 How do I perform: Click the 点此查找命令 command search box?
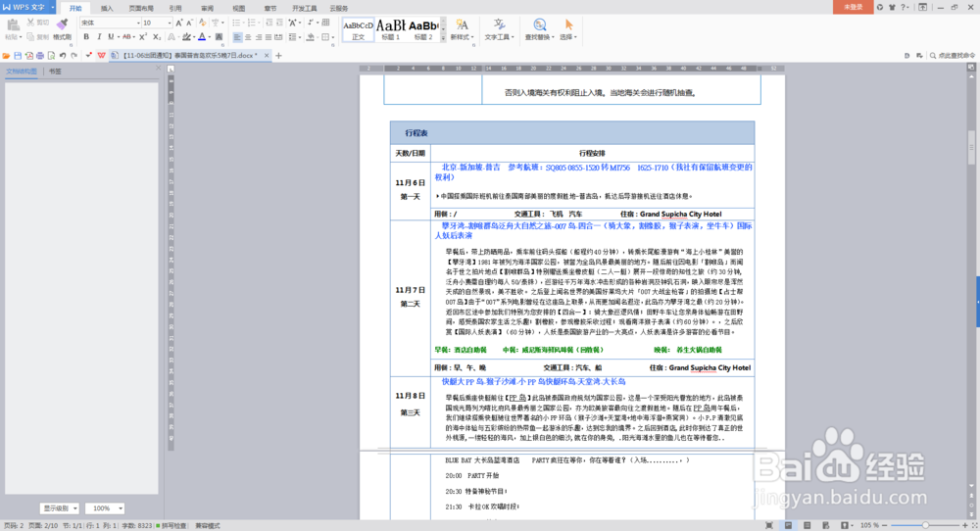click(953, 56)
